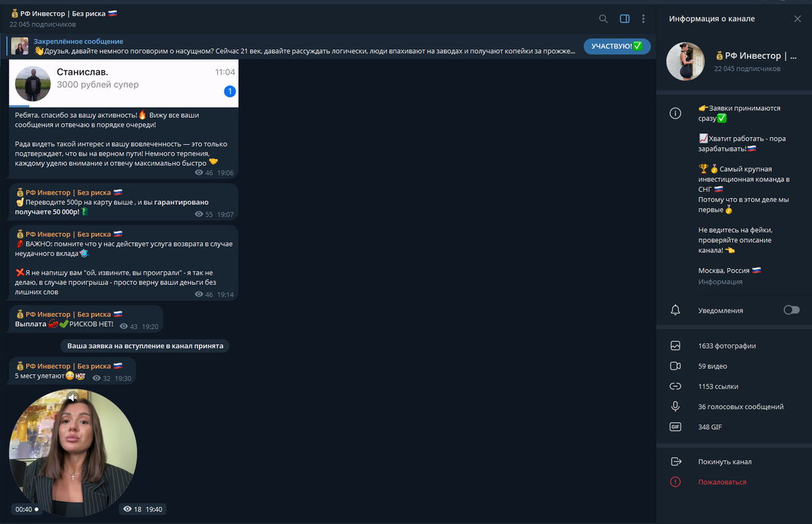The width and height of the screenshot is (812, 524).
Task: Click the leave channel exit icon
Action: point(675,462)
